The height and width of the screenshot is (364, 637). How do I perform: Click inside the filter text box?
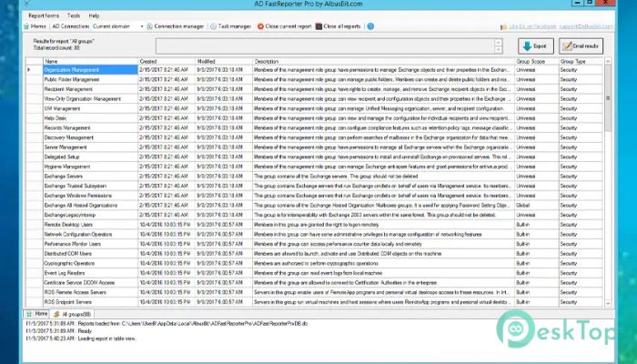coord(325,45)
